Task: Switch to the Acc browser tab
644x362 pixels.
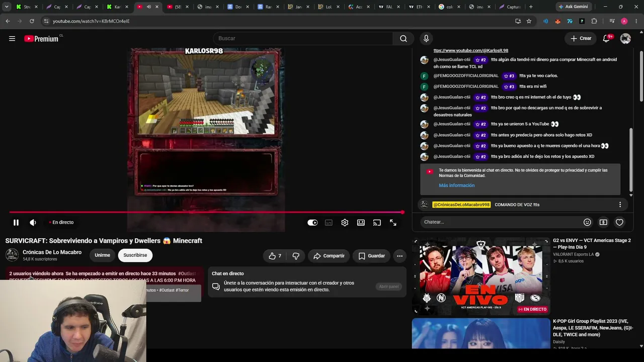Action: [x=358, y=7]
